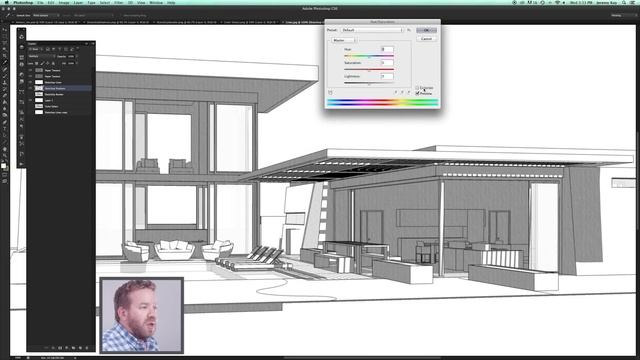
Task: Click the Hue slider track
Action: click(x=369, y=56)
